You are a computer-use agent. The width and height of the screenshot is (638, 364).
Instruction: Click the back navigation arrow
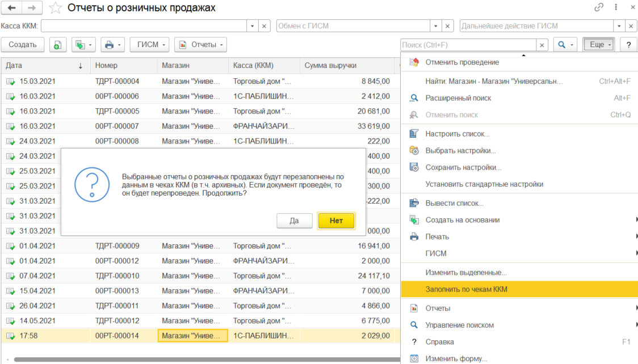(11, 8)
